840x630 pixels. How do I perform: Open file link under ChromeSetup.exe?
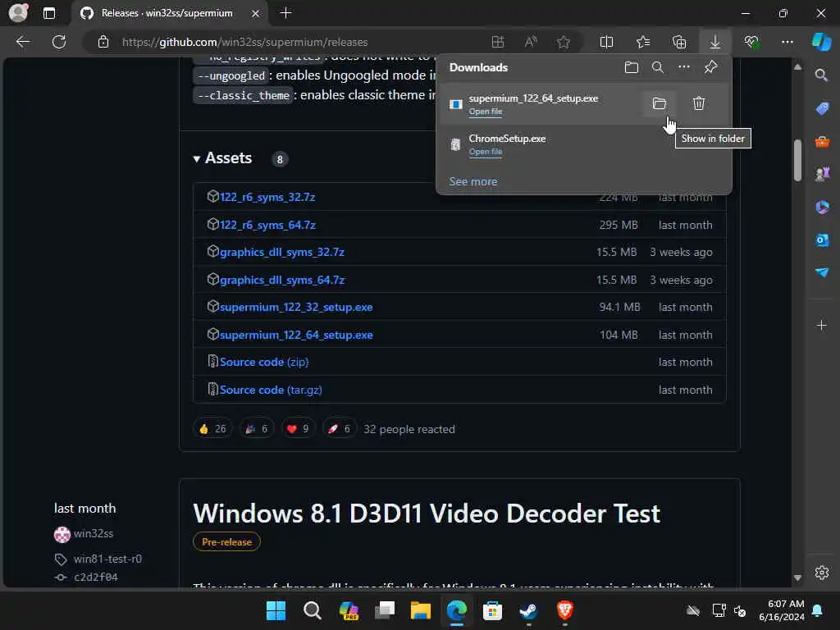pyautogui.click(x=486, y=152)
